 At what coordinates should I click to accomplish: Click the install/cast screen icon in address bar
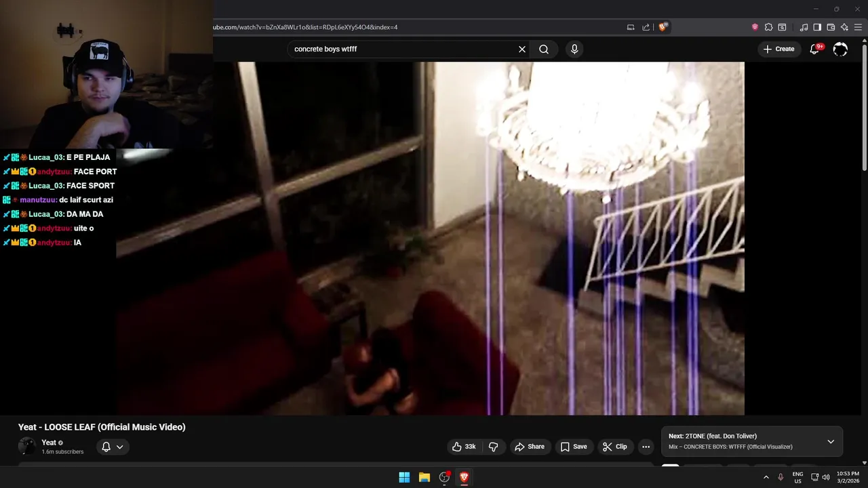(631, 27)
